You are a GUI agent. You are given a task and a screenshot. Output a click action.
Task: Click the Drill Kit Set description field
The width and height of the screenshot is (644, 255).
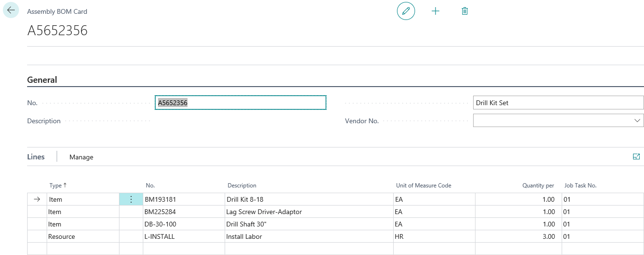558,103
